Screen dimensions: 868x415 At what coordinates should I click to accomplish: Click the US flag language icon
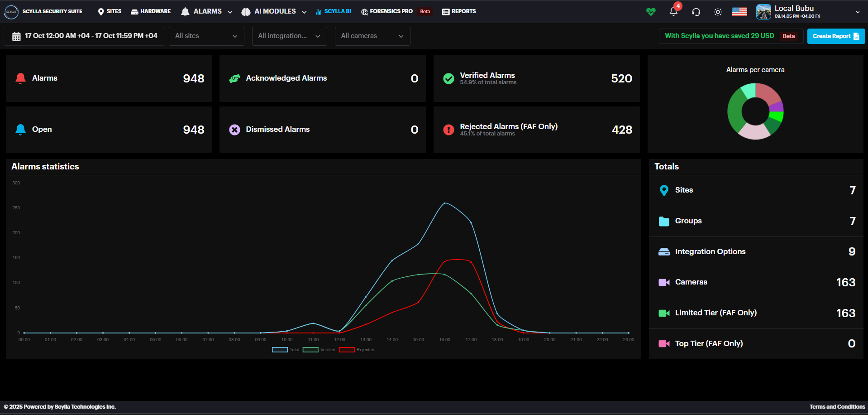(739, 12)
